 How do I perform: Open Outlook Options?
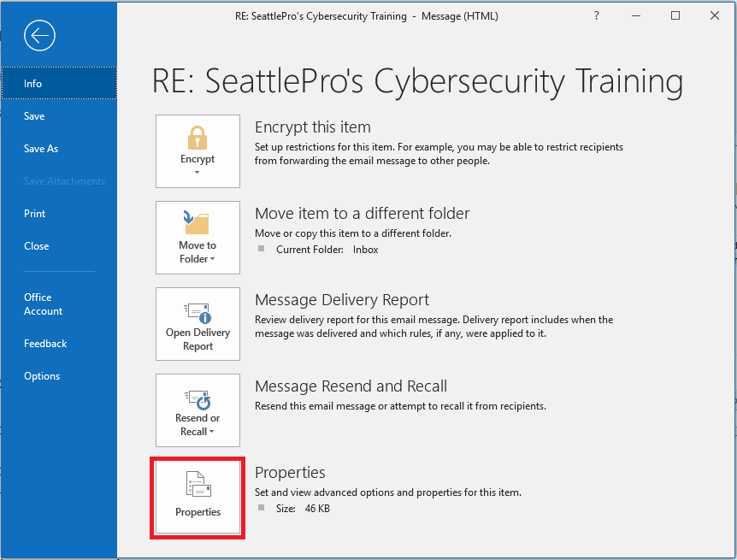[59, 376]
